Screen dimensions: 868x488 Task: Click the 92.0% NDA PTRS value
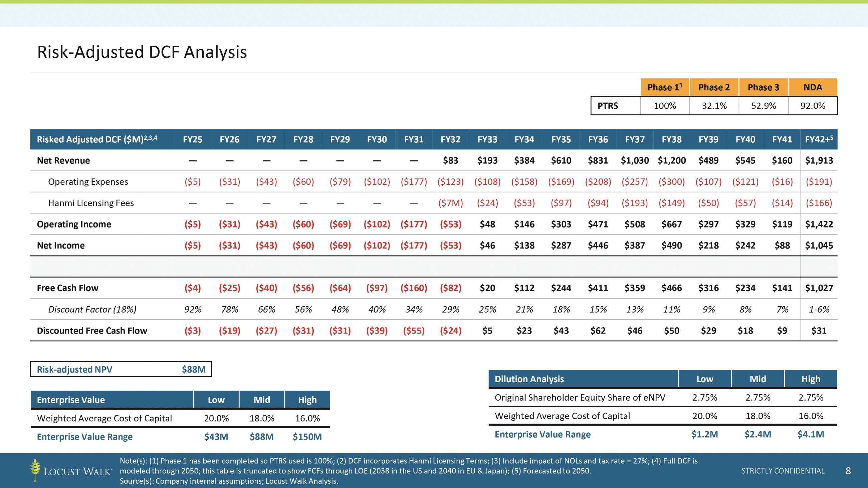click(812, 106)
